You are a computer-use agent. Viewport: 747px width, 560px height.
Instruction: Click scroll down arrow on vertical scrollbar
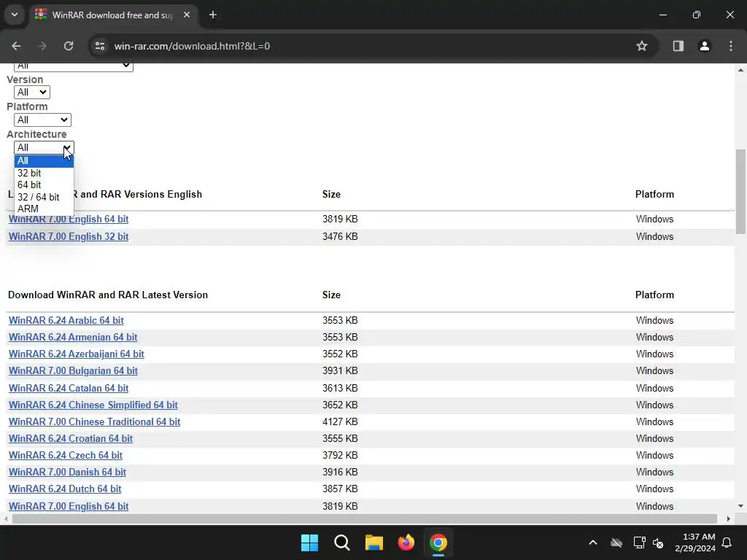pyautogui.click(x=740, y=506)
